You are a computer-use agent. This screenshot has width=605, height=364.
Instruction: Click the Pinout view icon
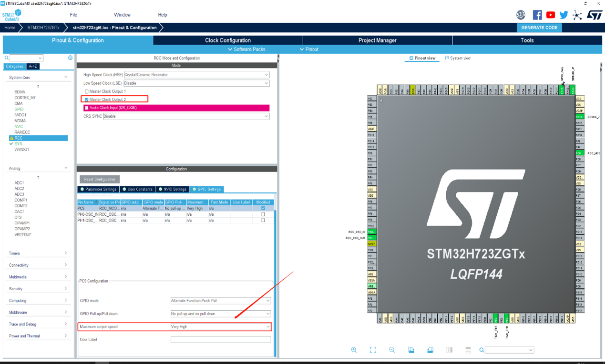coord(411,58)
